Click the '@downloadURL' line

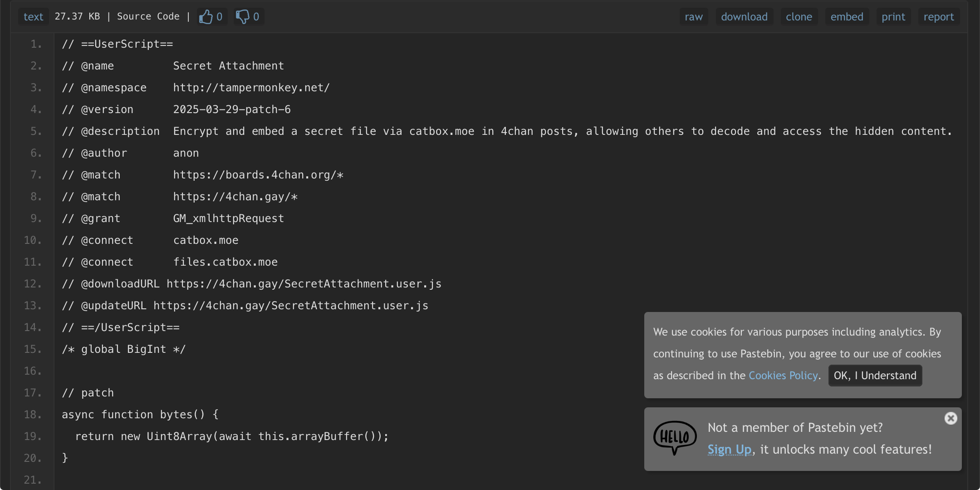point(252,284)
